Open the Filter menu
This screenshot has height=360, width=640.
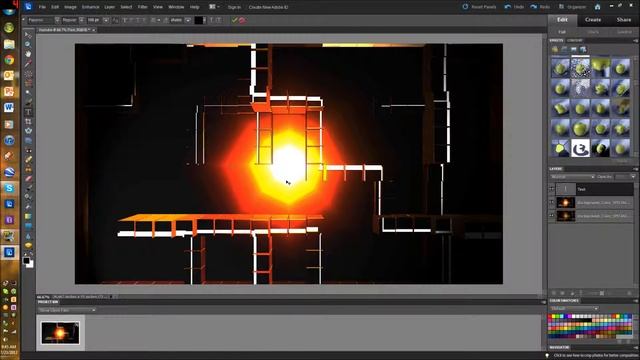pos(142,7)
